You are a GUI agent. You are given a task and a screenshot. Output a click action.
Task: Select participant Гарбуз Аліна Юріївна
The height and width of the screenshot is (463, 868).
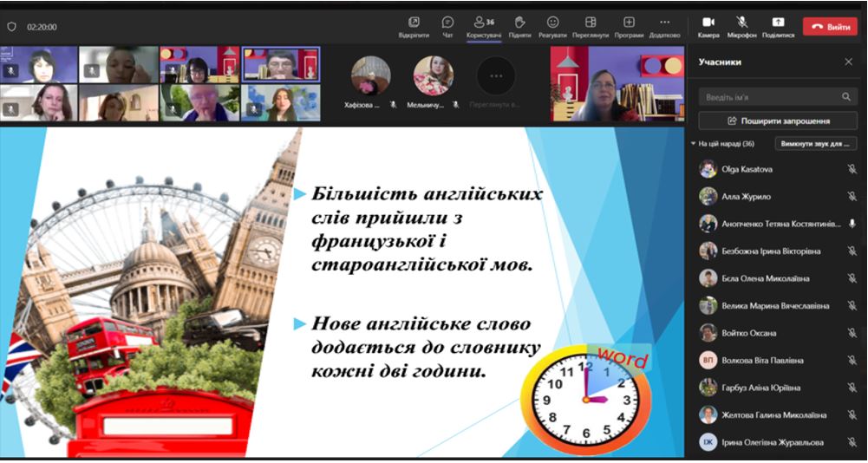click(x=778, y=388)
